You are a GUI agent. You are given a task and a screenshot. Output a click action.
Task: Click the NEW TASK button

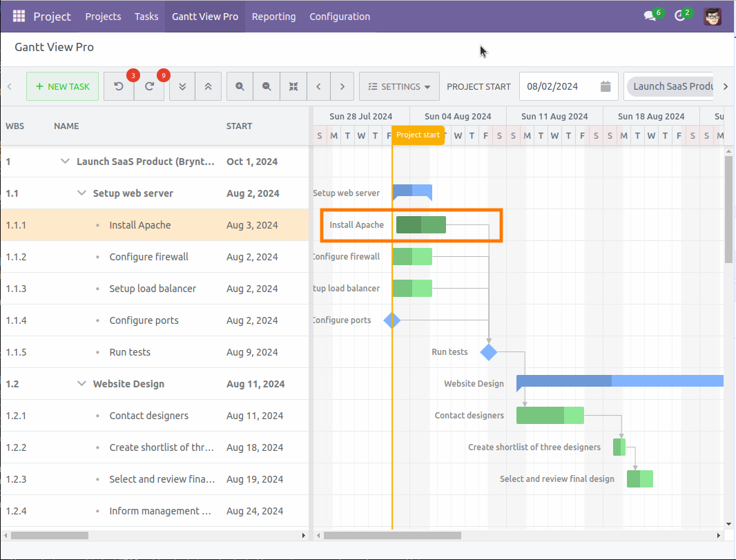(62, 86)
